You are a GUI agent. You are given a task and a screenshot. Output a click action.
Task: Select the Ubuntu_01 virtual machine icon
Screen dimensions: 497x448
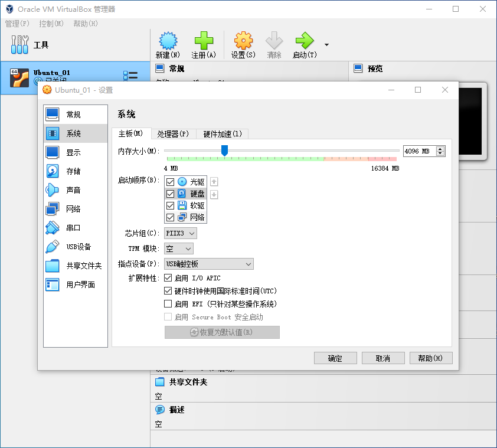click(19, 78)
